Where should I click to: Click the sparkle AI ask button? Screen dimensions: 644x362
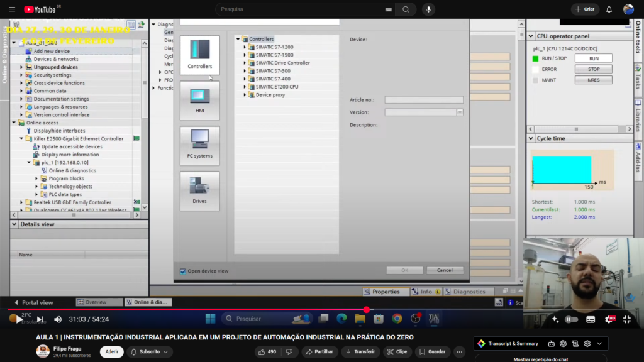pos(555,319)
